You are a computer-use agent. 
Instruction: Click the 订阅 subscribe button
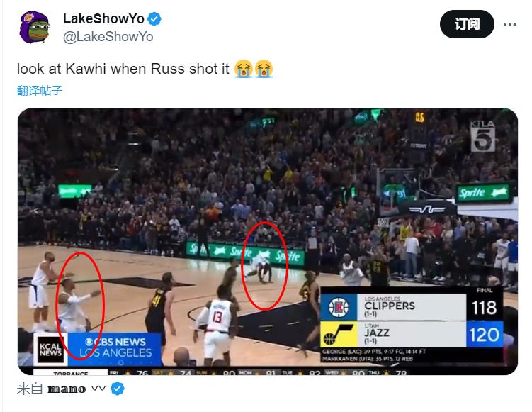point(467,24)
